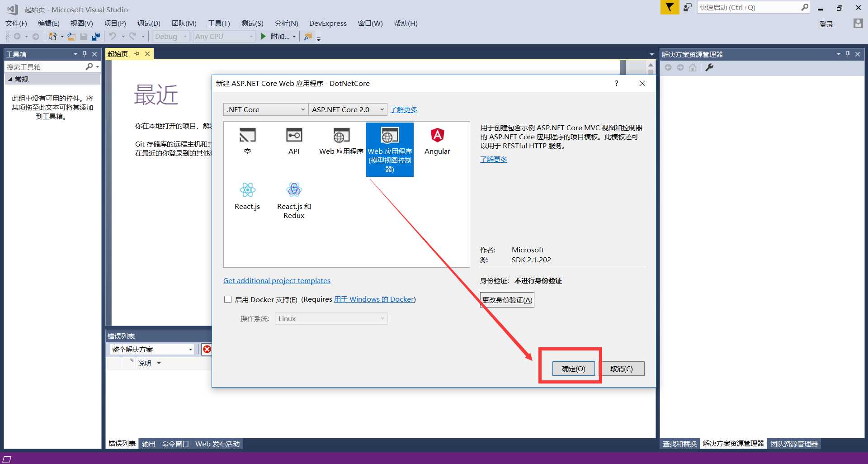Click the Solution Explorer Back icon
868x464 pixels.
(668, 67)
